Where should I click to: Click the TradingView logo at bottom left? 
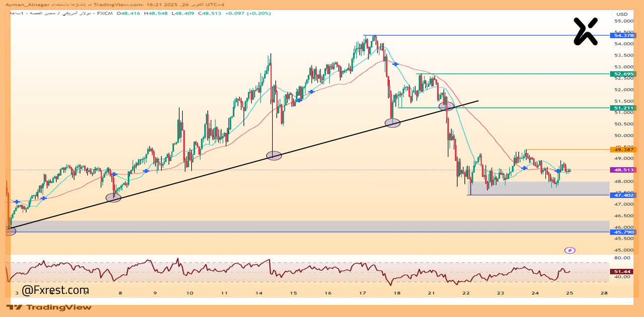(49, 307)
